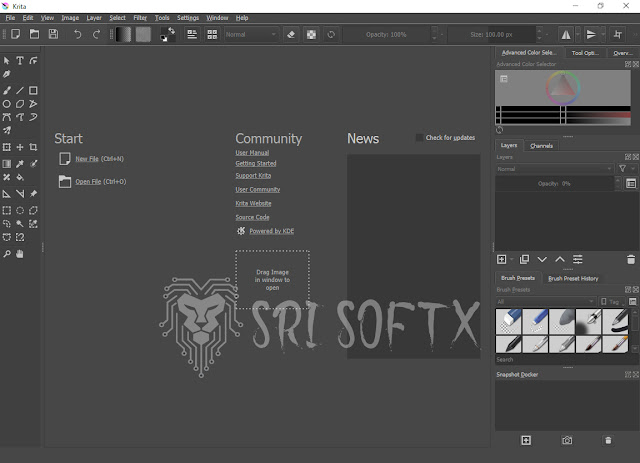This screenshot has width=640, height=463.
Task: Select the Gradient tool
Action: [7, 164]
